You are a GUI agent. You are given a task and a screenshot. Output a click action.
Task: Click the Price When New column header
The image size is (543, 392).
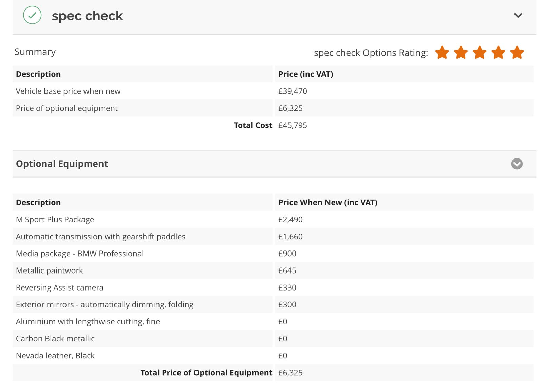[x=327, y=203]
